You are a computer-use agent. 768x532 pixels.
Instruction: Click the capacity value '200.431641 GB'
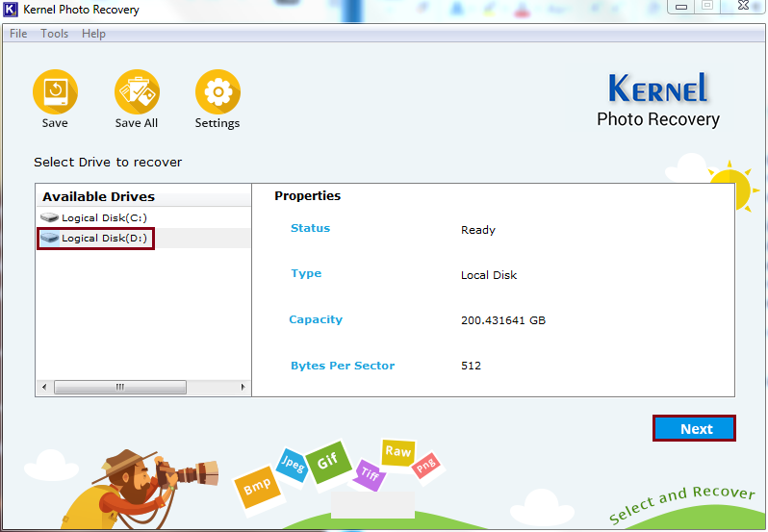[x=503, y=320]
